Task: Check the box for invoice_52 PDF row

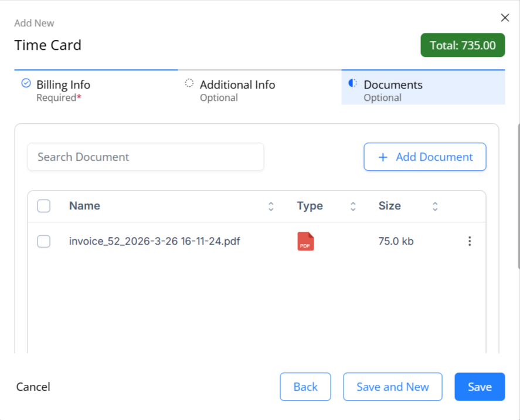Action: click(x=44, y=241)
